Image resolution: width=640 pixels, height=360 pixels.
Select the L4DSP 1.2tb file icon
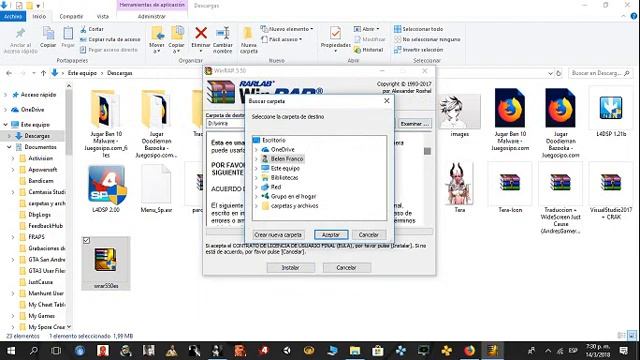pos(611,108)
